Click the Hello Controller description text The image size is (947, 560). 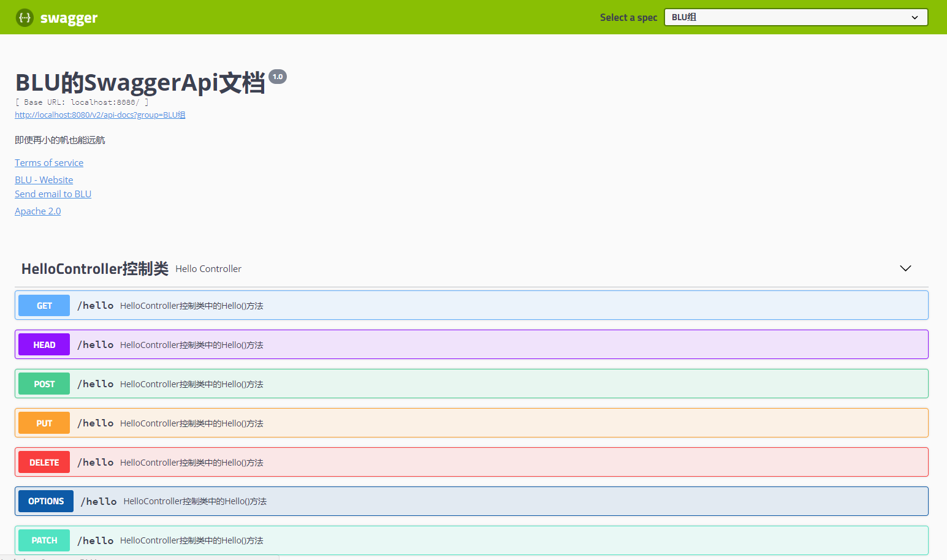[x=208, y=269]
